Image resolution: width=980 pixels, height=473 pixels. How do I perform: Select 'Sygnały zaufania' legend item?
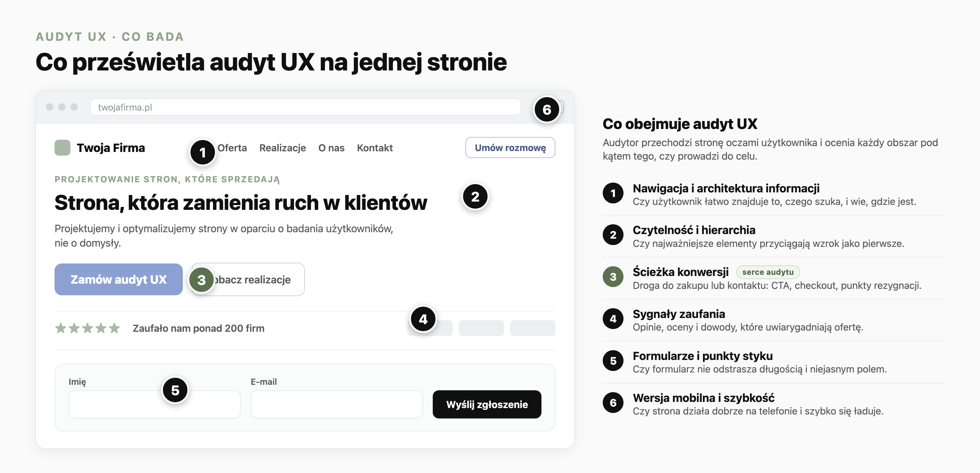pos(773,320)
